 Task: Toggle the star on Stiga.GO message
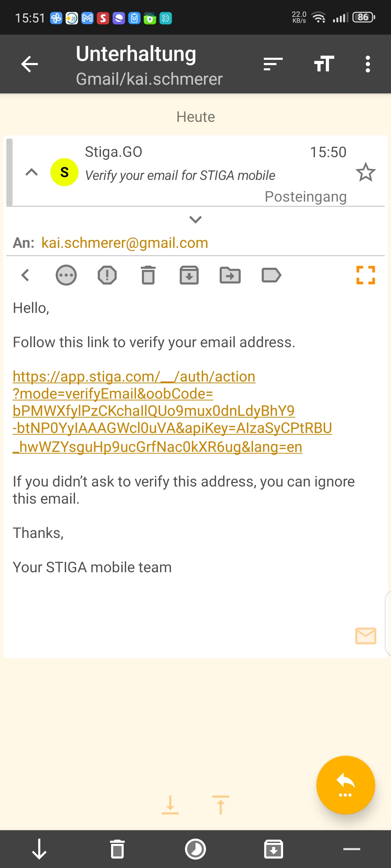click(x=365, y=172)
